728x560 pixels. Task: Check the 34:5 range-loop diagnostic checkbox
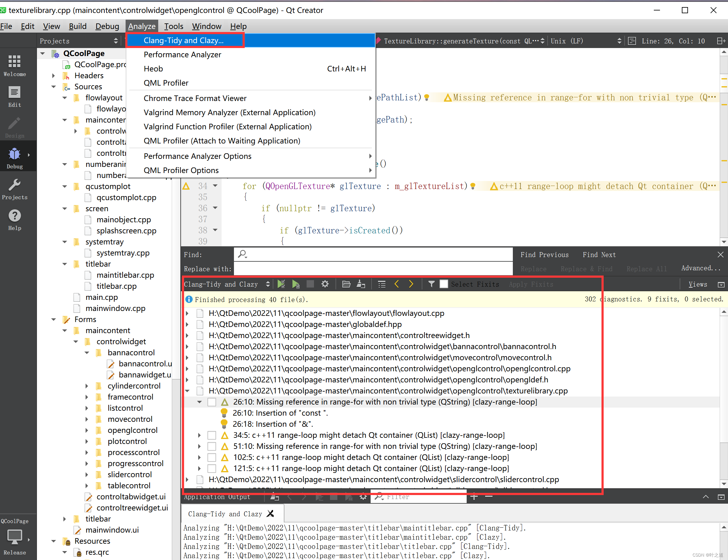[212, 435]
